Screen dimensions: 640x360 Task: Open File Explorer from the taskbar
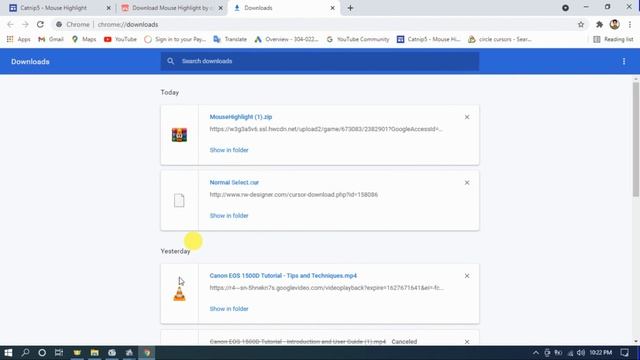[94, 353]
